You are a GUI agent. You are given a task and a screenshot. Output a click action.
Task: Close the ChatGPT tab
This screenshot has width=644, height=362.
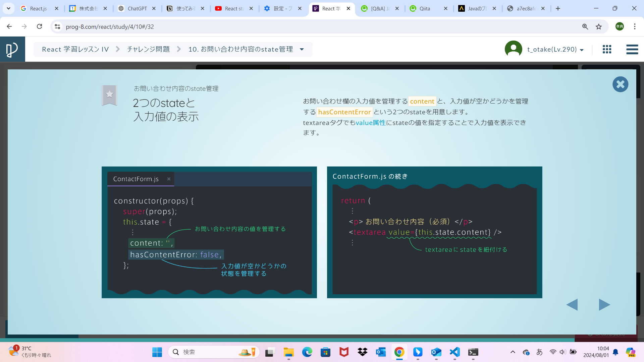pos(154,8)
